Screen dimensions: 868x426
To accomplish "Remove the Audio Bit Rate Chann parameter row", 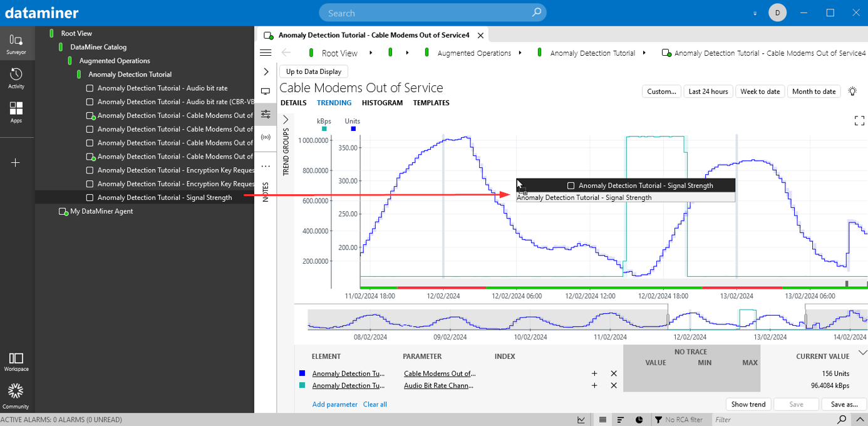I will (x=614, y=385).
